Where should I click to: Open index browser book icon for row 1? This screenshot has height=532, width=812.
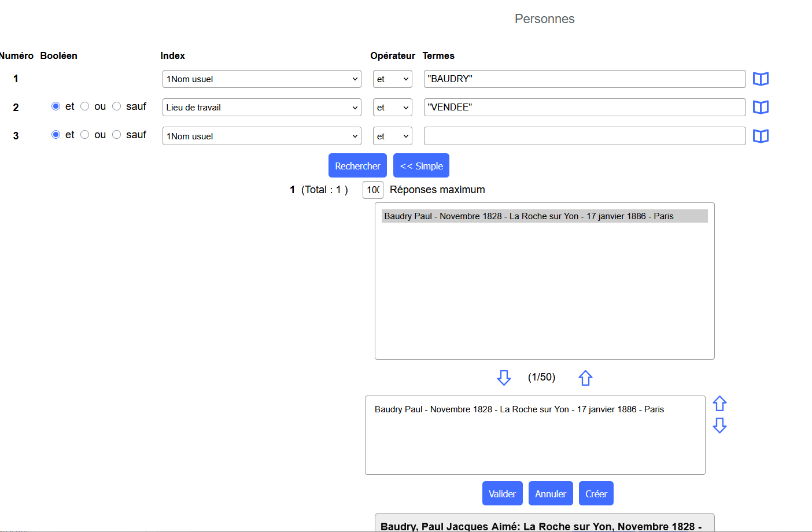(x=761, y=79)
